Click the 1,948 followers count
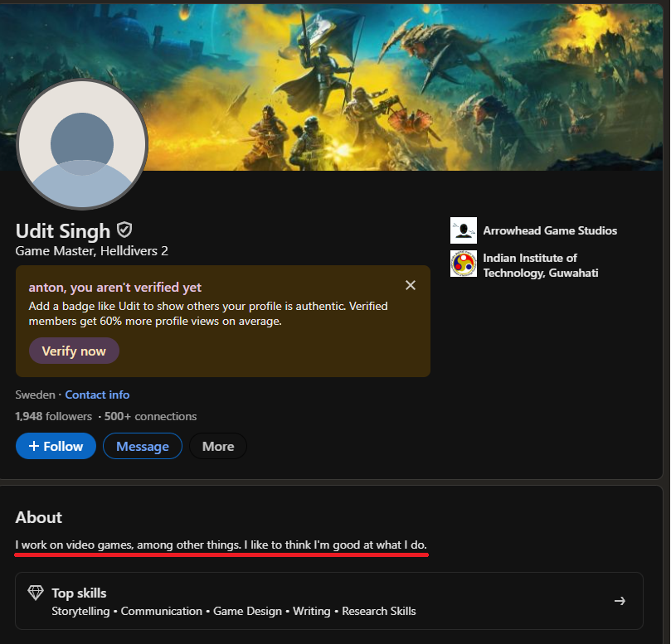 53,416
